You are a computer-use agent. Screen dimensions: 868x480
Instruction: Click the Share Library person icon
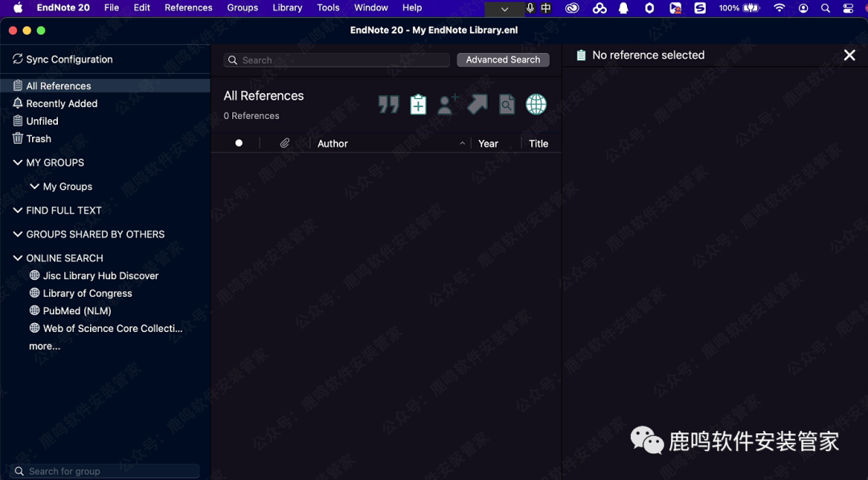[448, 105]
